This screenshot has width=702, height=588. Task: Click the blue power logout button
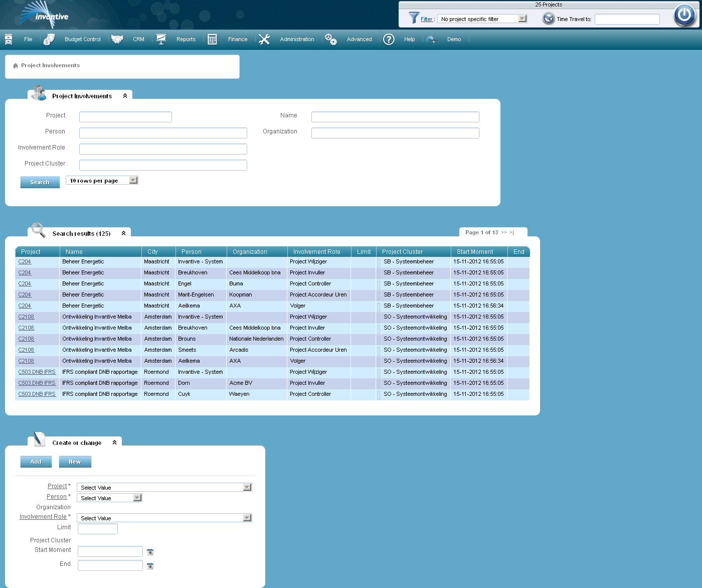[684, 15]
